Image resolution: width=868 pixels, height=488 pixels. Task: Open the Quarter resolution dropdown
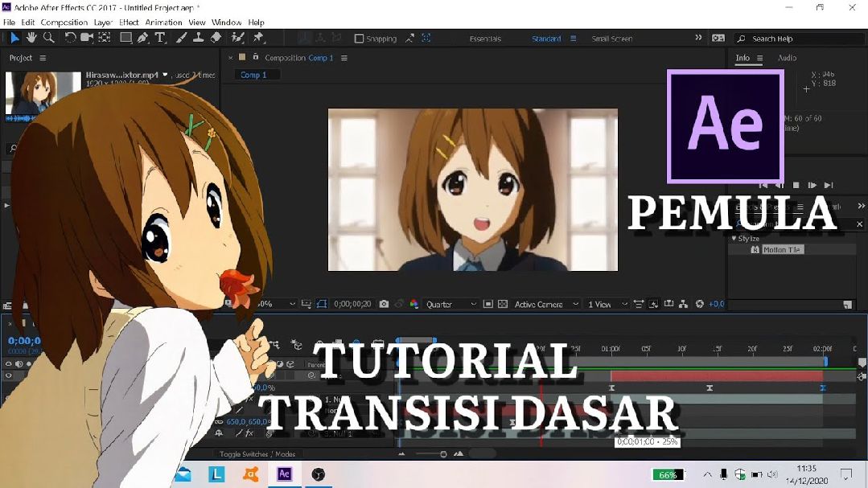(450, 304)
